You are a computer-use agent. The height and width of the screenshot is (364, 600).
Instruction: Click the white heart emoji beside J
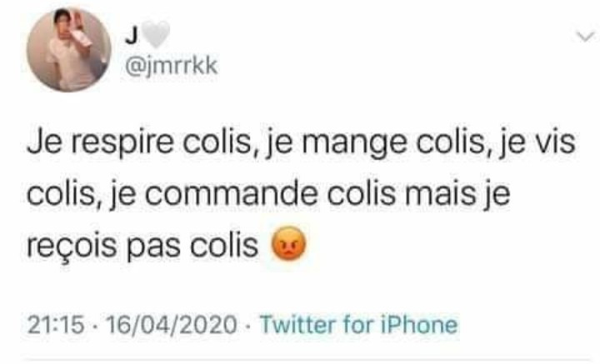click(x=156, y=34)
